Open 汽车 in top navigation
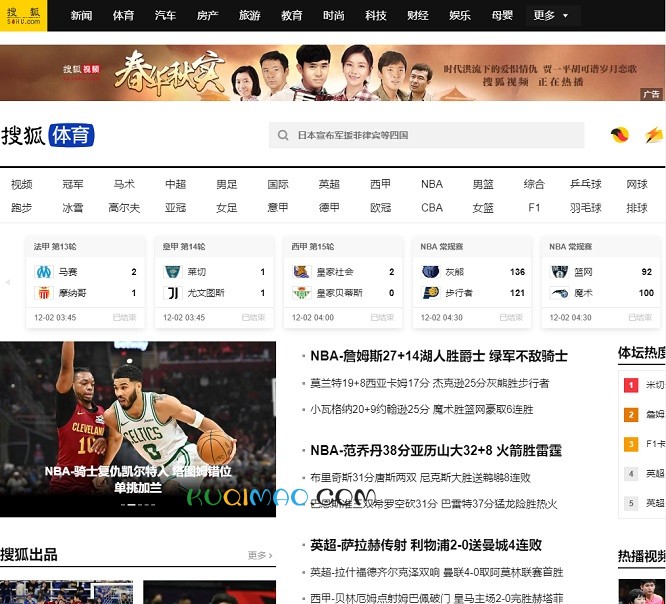This screenshot has height=604, width=666. pos(166,16)
